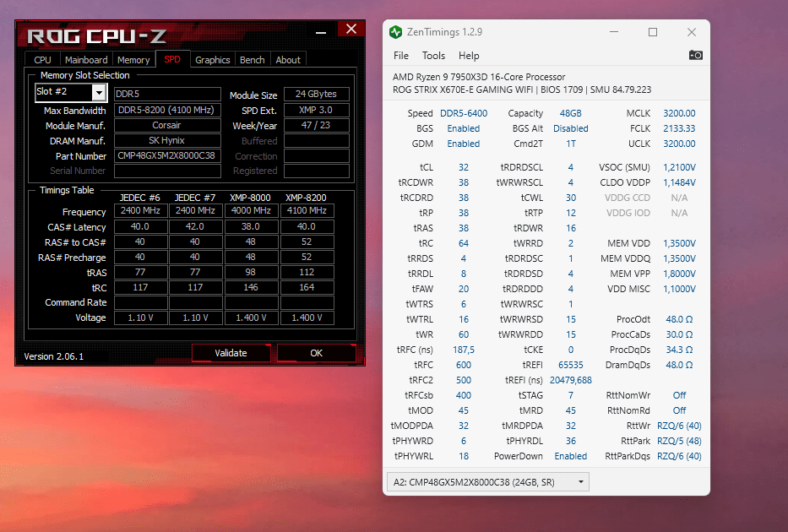The image size is (788, 532).
Task: Open the Slot #2 memory slot dropdown
Action: coord(99,92)
